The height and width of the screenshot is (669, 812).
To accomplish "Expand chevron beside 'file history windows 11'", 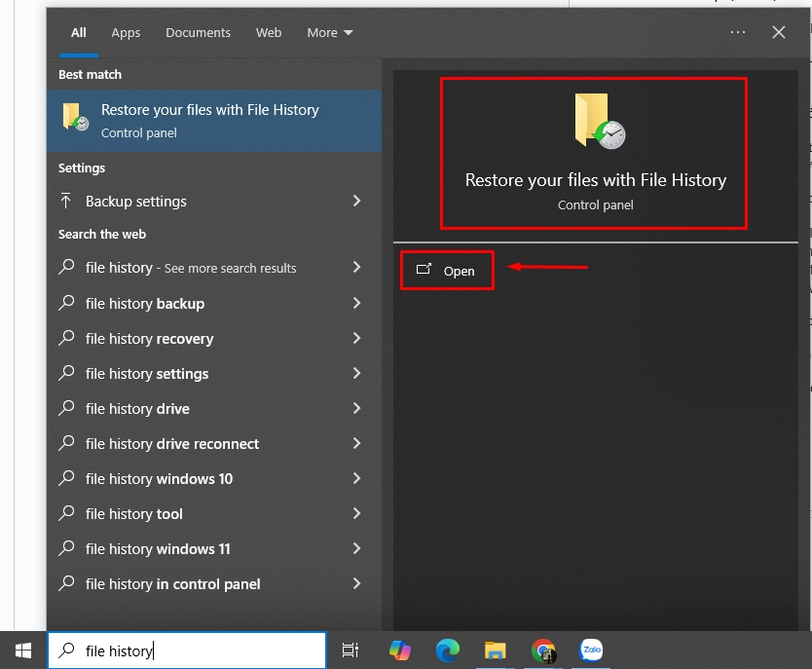I will tap(356, 549).
